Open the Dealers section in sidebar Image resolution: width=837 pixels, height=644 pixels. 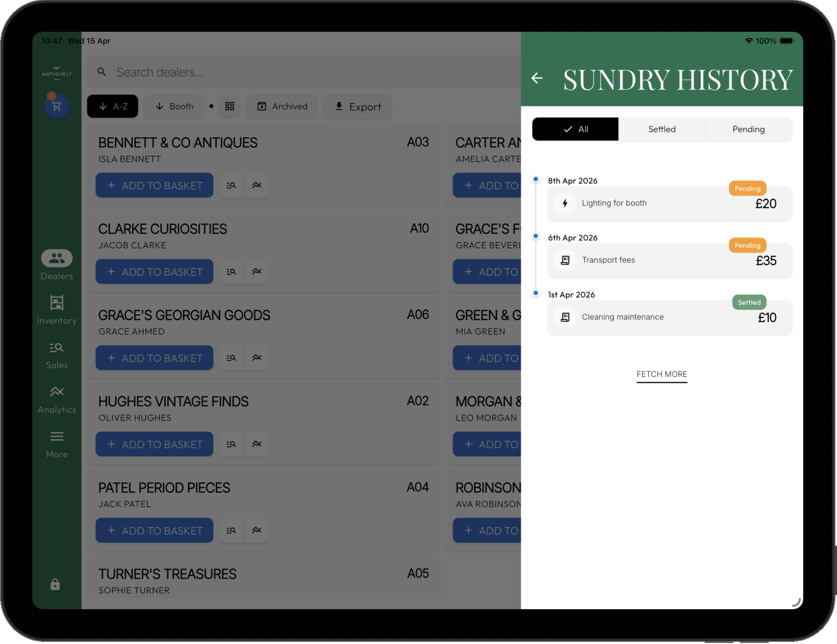tap(57, 265)
